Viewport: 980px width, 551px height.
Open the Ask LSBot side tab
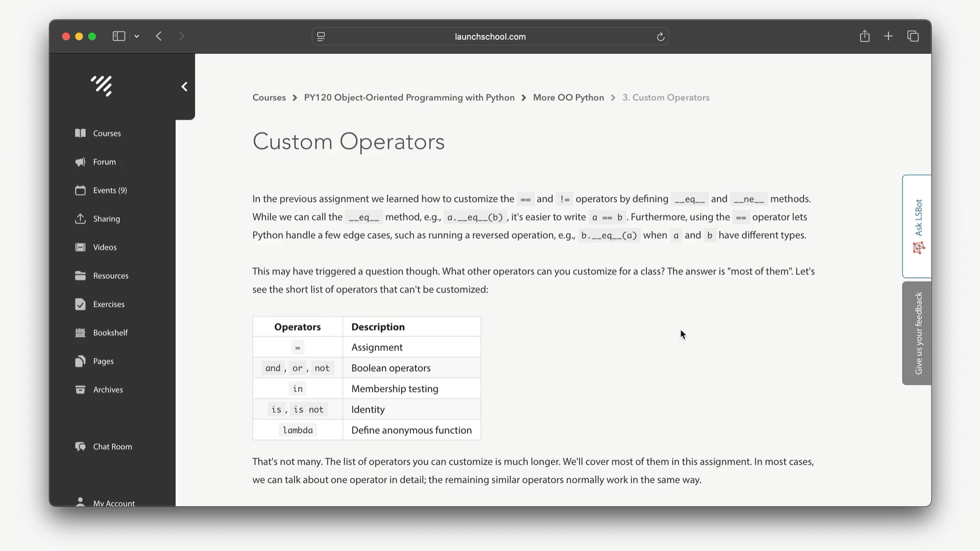pos(917,227)
